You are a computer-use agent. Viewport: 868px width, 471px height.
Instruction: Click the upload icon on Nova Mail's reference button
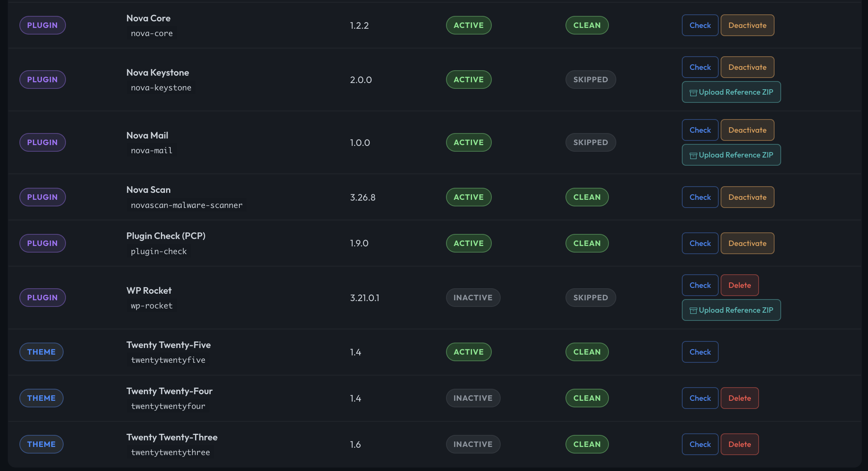click(693, 155)
